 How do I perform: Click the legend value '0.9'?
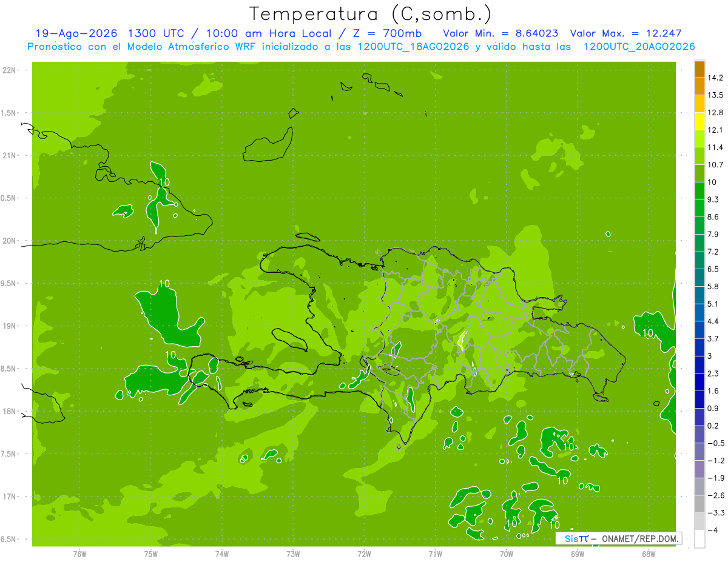(x=713, y=408)
